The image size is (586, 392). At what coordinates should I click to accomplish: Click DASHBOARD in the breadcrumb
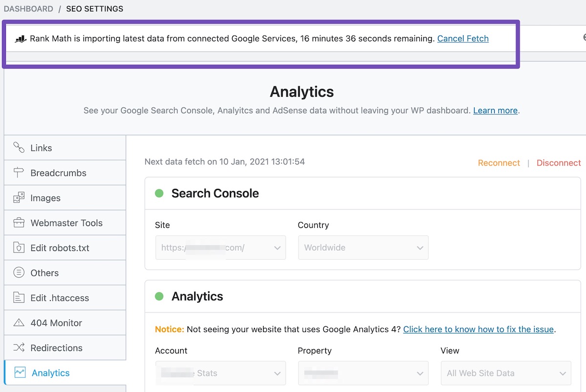[28, 9]
